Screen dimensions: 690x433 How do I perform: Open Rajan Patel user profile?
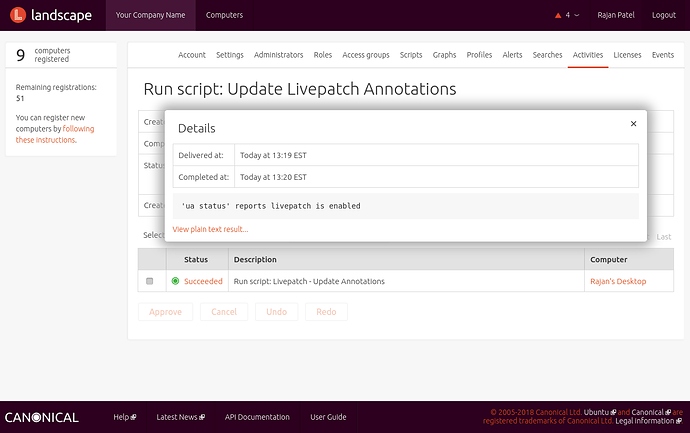point(616,15)
